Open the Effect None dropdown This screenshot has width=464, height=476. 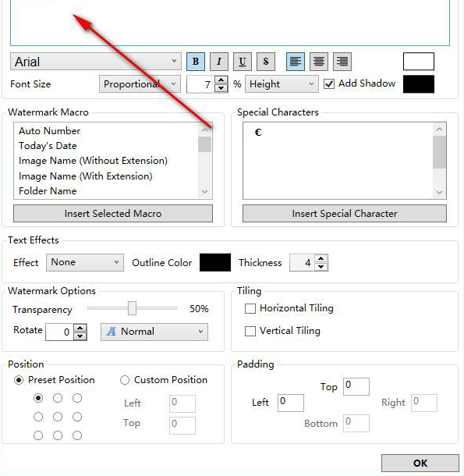85,262
